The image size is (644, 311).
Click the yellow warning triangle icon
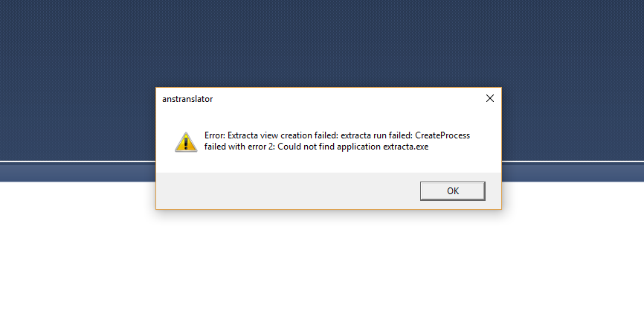186,141
